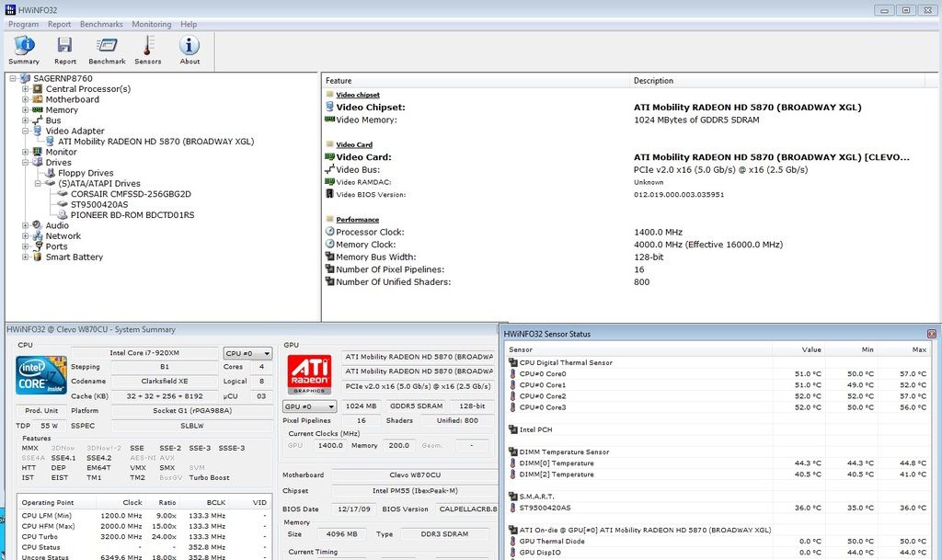Click the HWiNFO32 title bar app icon
This screenshot has height=560, width=942.
pyautogui.click(x=10, y=9)
